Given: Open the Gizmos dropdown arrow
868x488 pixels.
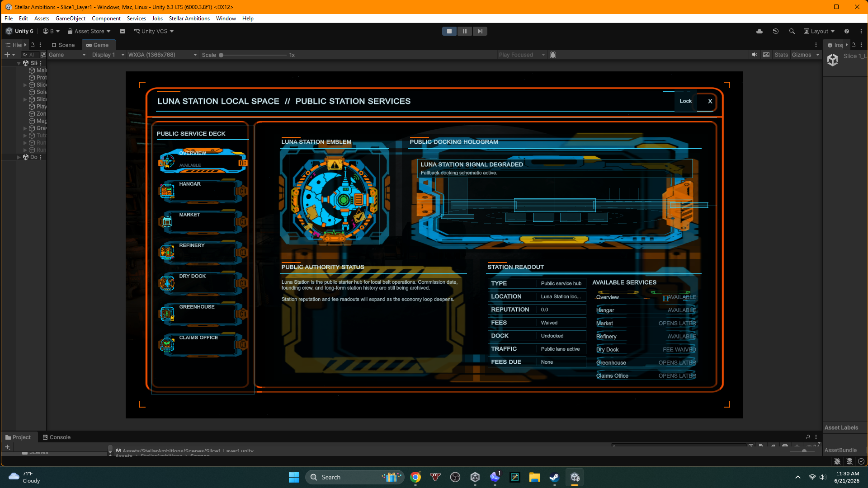Looking at the screenshot, I should tap(818, 55).
